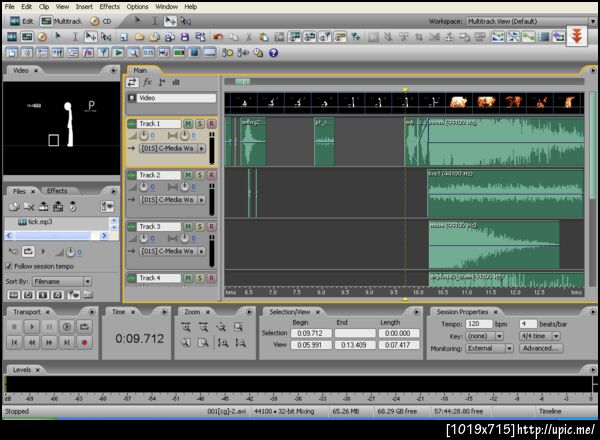600x440 pixels.
Task: Switch to Edit view
Action: [x=22, y=20]
